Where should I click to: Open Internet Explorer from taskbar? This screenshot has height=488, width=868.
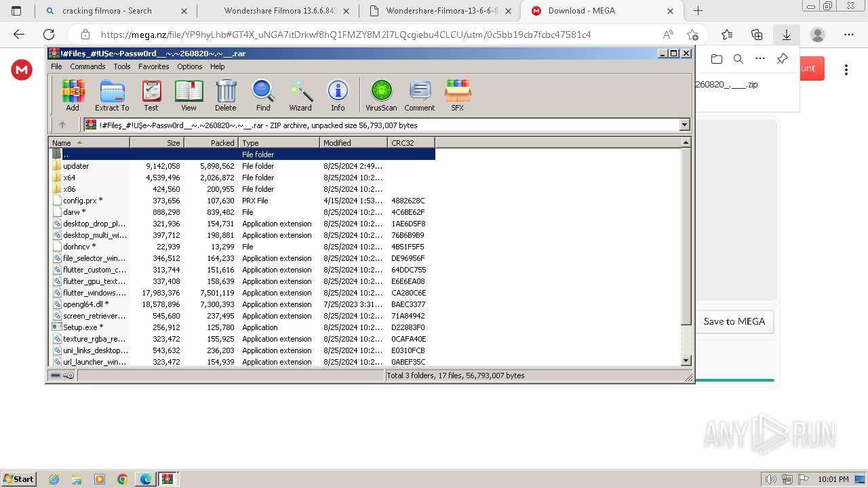(54, 479)
